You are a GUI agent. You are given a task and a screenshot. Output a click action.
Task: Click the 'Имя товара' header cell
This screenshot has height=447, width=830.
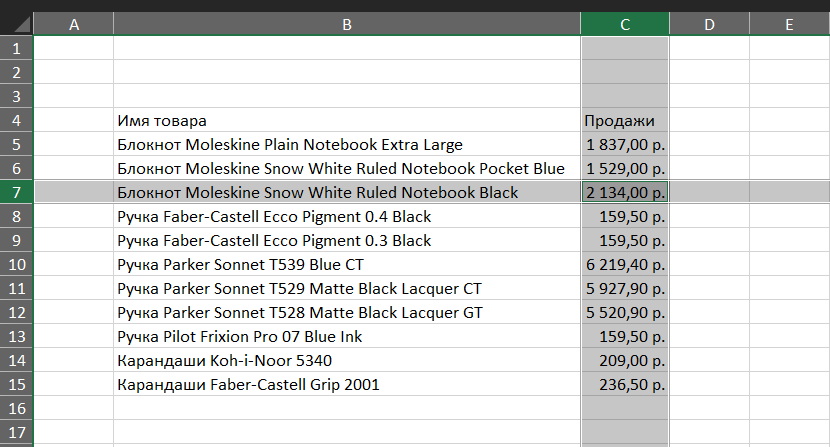(347, 120)
